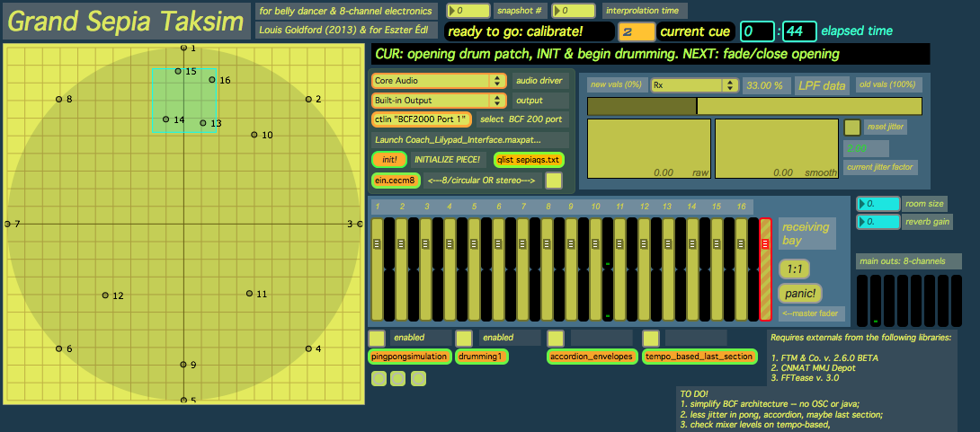Open the ein.cecm8 object

pyautogui.click(x=395, y=181)
